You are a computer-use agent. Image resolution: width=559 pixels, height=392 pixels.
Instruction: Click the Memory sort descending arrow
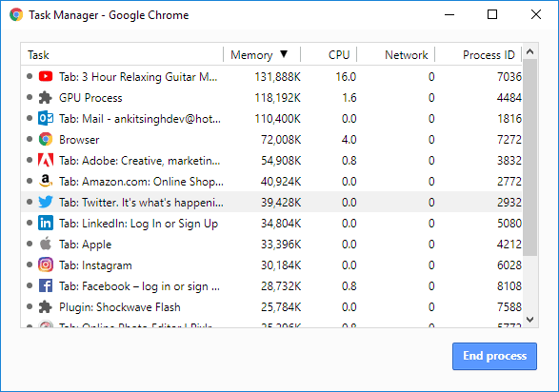point(284,54)
